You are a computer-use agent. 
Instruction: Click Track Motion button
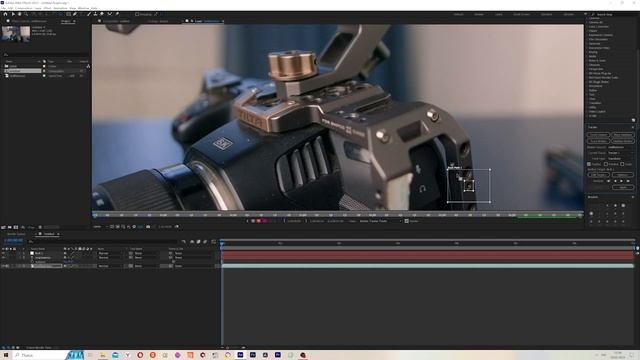coord(598,141)
